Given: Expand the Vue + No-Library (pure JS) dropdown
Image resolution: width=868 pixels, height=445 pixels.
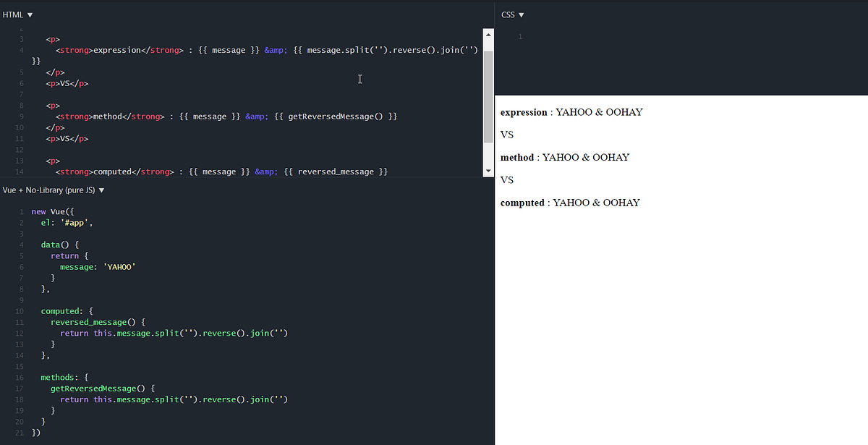Looking at the screenshot, I should coord(100,190).
